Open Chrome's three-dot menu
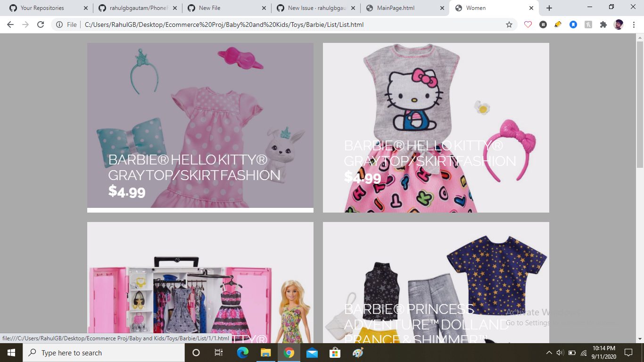This screenshot has width=644, height=362. click(x=634, y=25)
